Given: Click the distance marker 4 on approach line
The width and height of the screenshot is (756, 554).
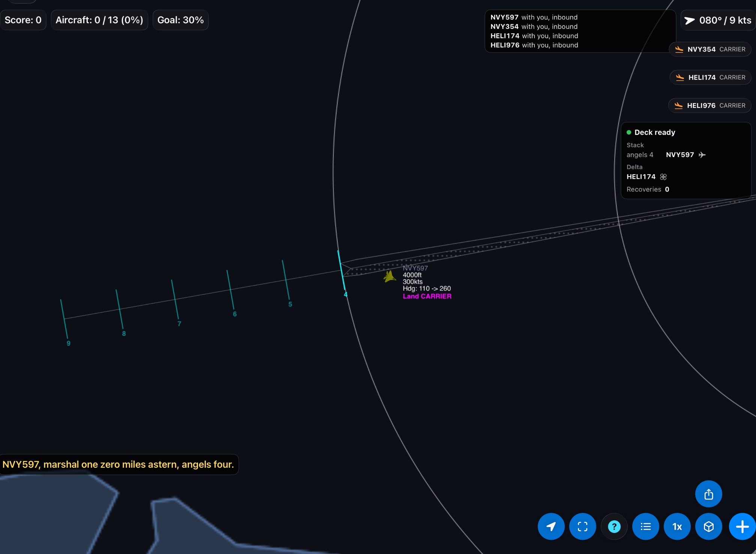Looking at the screenshot, I should point(345,295).
